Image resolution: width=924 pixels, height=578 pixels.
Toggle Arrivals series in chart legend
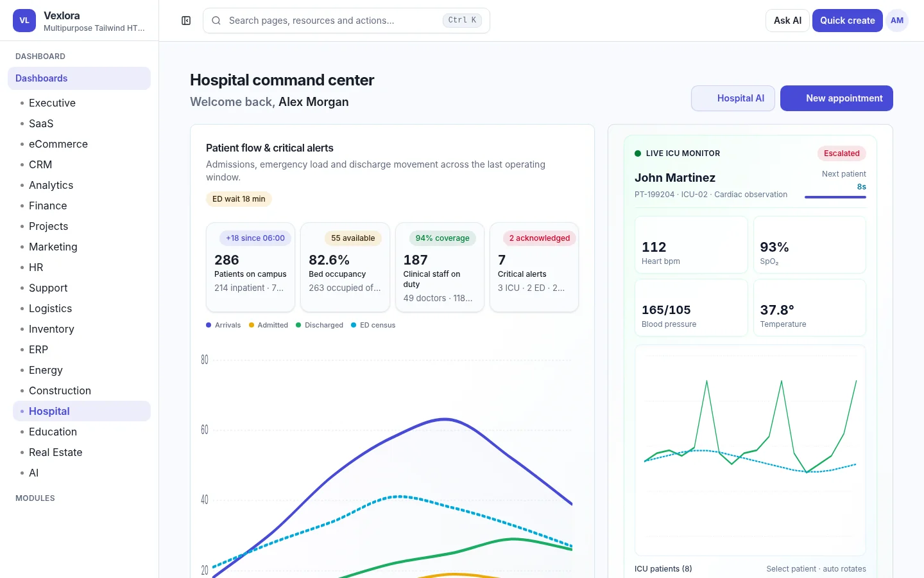[223, 325]
